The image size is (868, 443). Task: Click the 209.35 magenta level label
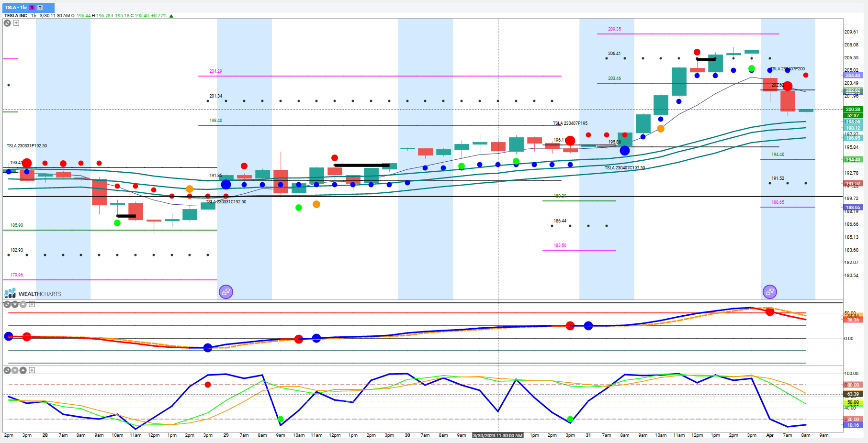[x=614, y=29]
